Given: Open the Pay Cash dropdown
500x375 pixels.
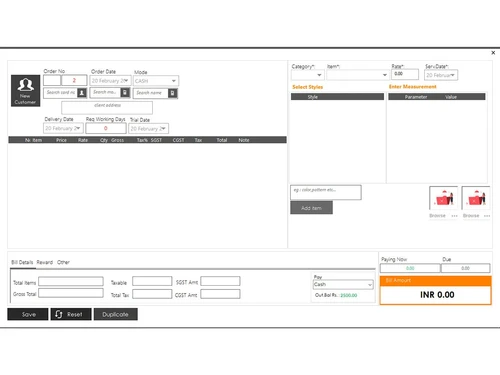Looking at the screenshot, I should click(x=343, y=284).
